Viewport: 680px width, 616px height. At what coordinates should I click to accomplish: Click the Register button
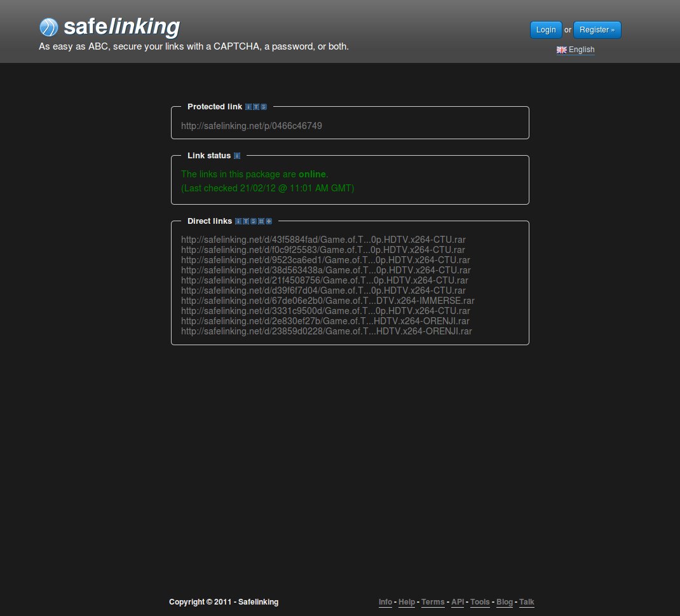click(597, 30)
